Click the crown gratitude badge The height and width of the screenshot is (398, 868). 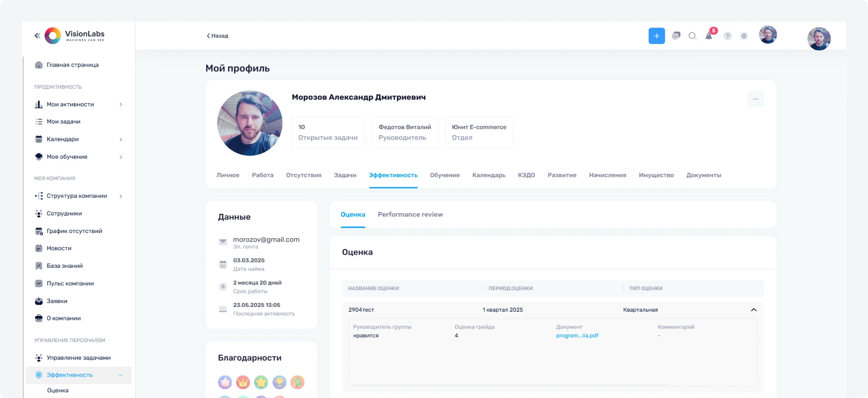243,382
